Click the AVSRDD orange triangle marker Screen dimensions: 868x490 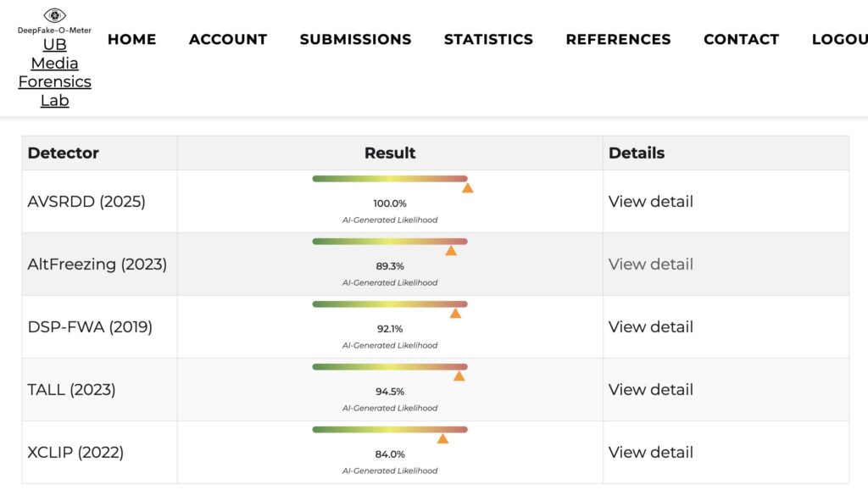[x=467, y=187]
